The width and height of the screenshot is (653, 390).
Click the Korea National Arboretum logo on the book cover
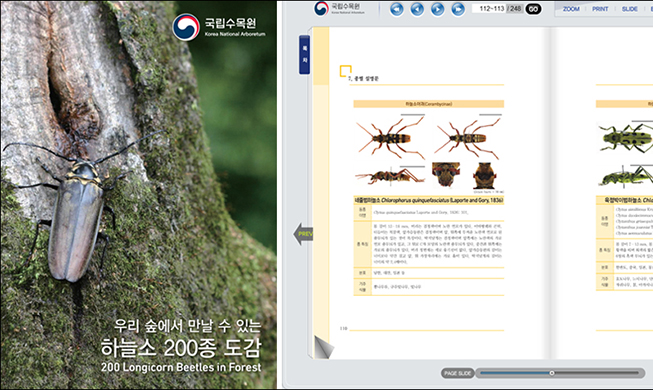219,27
